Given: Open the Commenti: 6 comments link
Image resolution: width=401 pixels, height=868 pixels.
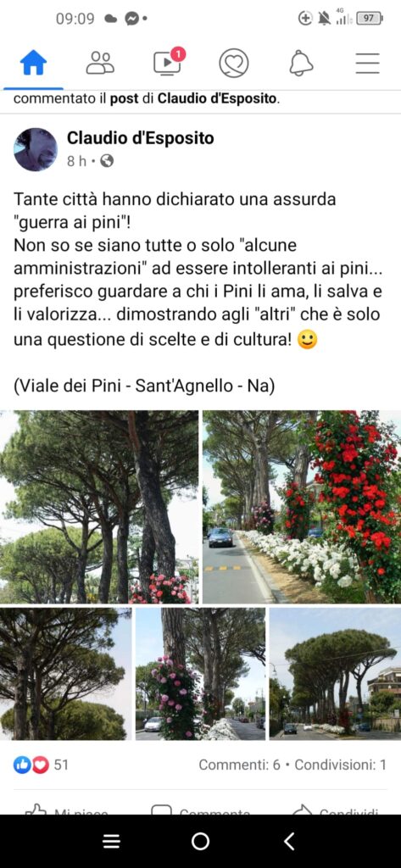Looking at the screenshot, I should (240, 765).
